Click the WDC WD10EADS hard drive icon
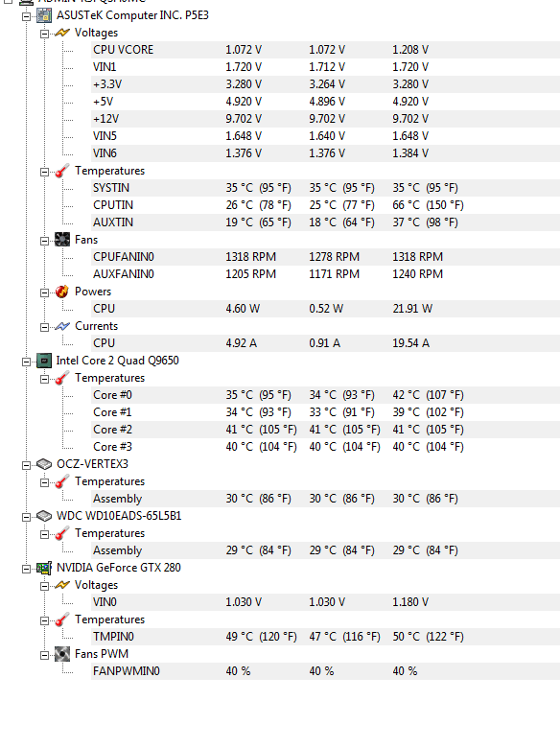560x748 pixels. [x=44, y=516]
